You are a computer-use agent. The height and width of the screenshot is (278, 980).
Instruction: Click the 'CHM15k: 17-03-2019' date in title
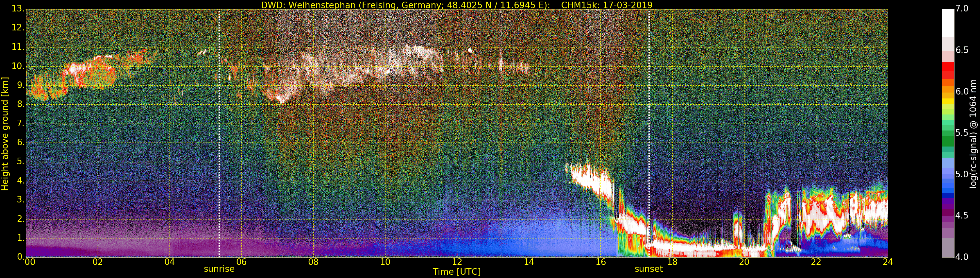[607, 5]
